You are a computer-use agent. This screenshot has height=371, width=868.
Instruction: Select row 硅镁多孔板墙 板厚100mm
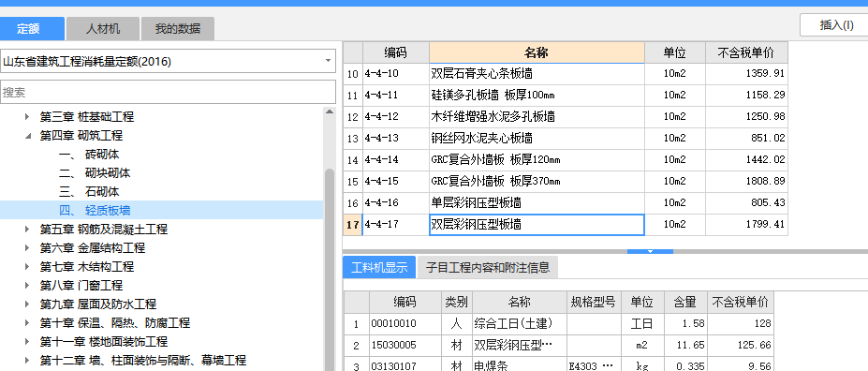566,95
